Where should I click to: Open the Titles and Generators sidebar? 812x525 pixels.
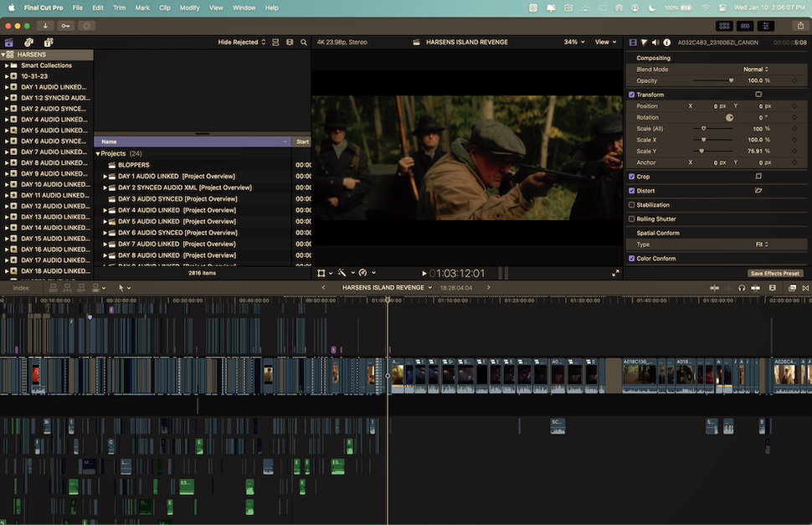[x=48, y=42]
